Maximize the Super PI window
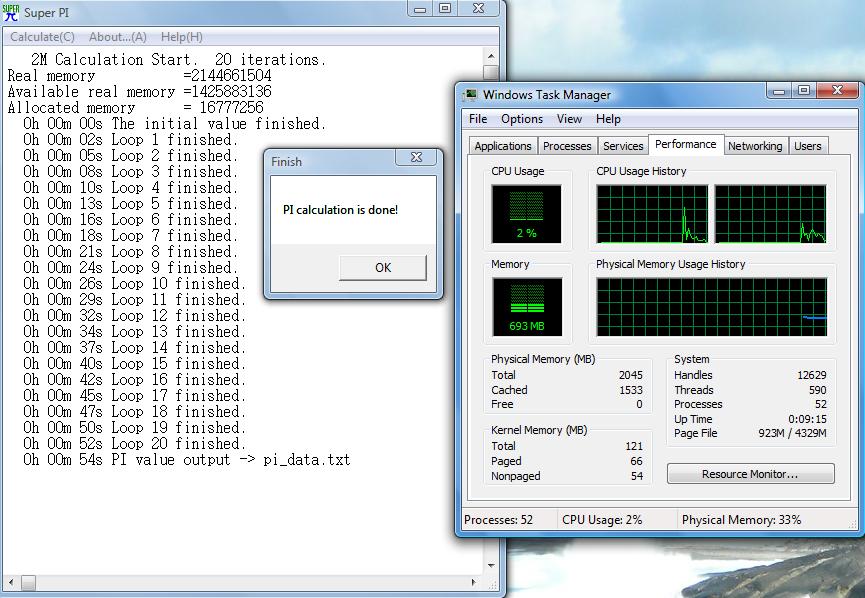The width and height of the screenshot is (865, 598). tap(445, 9)
